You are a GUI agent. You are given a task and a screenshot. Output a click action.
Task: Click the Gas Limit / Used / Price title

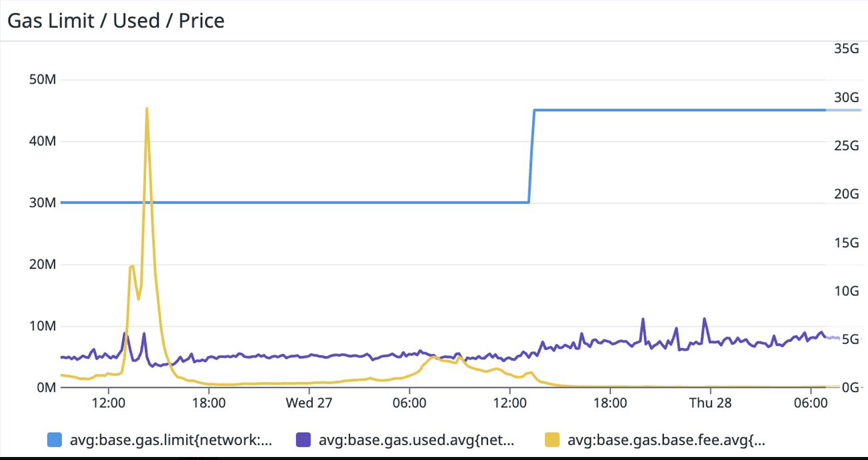click(116, 21)
